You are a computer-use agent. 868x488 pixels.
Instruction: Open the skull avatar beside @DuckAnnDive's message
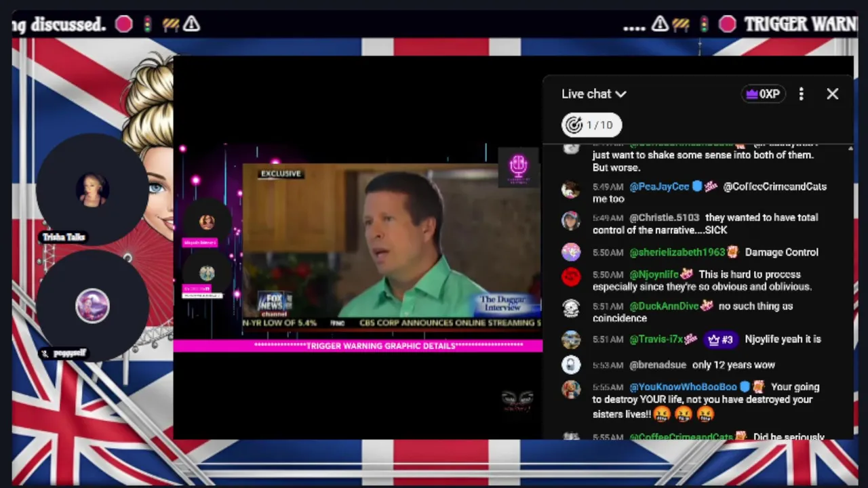(x=571, y=308)
